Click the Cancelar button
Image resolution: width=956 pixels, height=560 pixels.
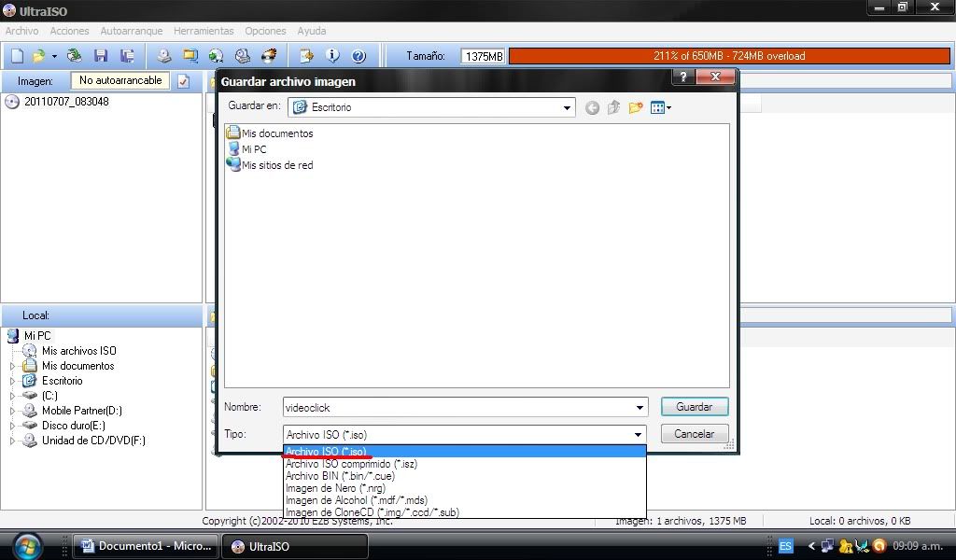point(695,434)
